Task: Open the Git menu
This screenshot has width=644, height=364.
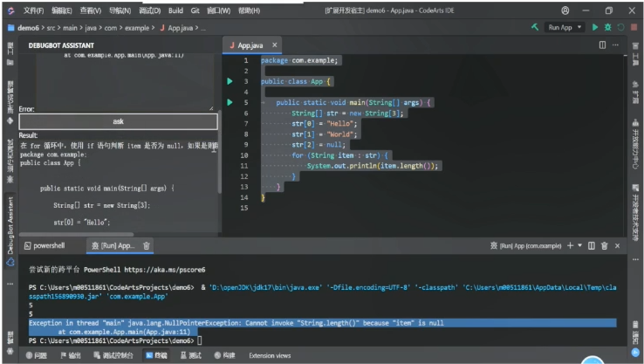Action: 195,10
